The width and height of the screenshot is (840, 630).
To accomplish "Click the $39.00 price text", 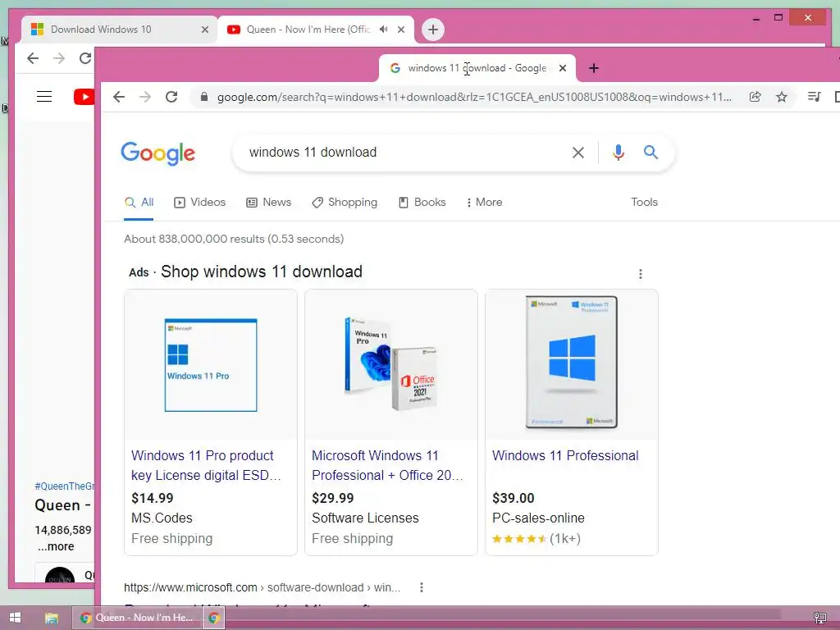I will pyautogui.click(x=514, y=498).
